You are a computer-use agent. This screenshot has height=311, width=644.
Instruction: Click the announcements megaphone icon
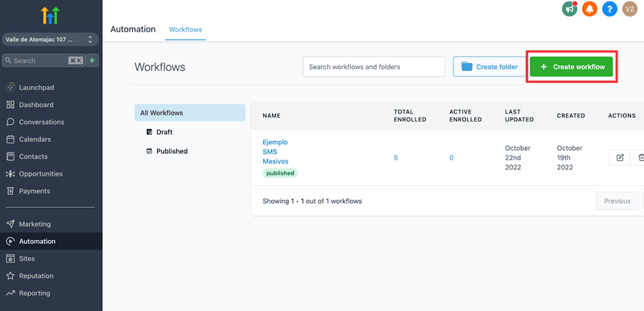pos(569,9)
